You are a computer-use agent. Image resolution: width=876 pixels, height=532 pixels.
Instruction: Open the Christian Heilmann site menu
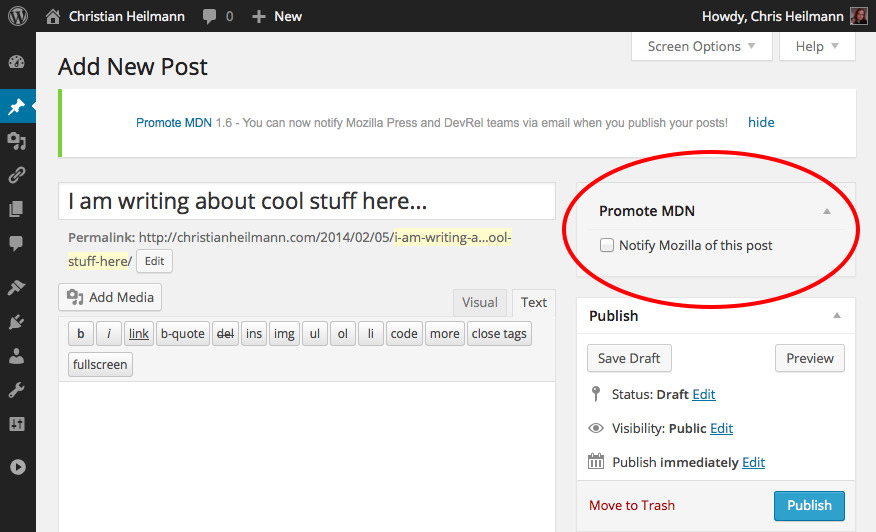click(x=116, y=17)
